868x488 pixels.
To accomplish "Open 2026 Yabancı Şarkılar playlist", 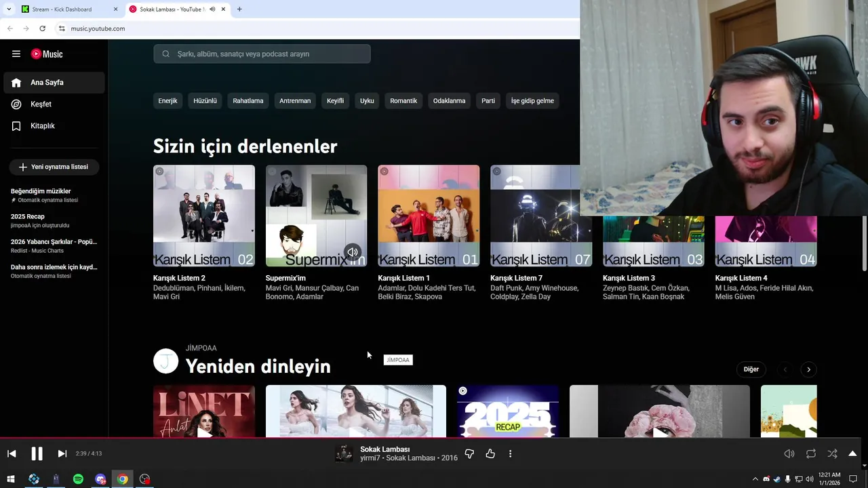I will point(54,246).
